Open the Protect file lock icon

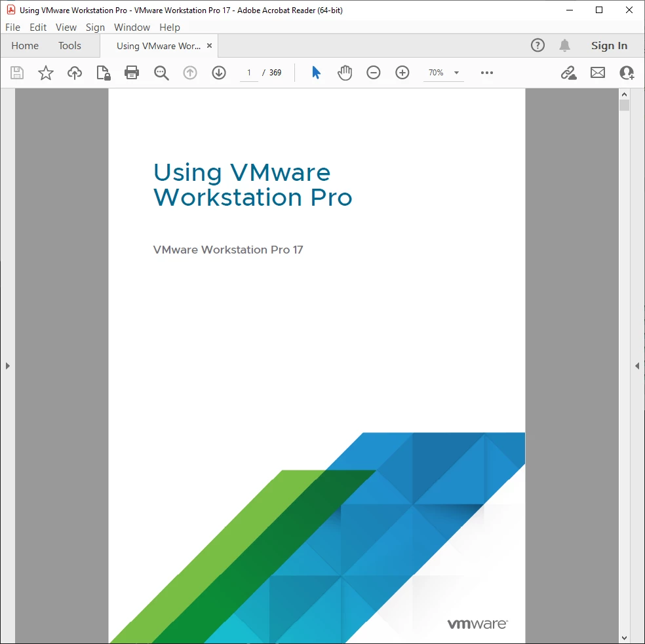point(104,73)
